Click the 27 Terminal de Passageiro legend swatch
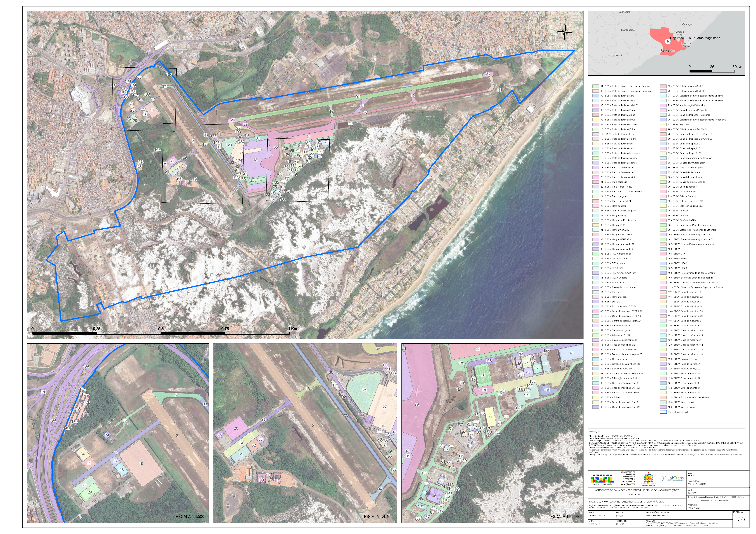 click(x=595, y=211)
